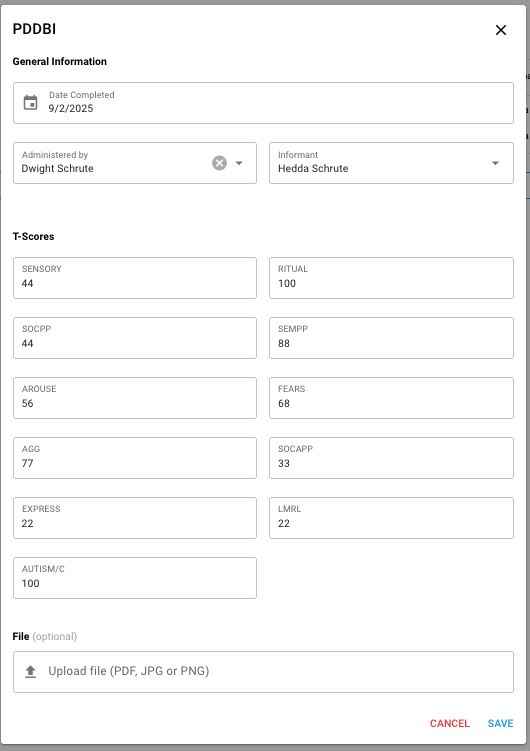
Task: Click the SEMPP score input
Action: point(391,338)
